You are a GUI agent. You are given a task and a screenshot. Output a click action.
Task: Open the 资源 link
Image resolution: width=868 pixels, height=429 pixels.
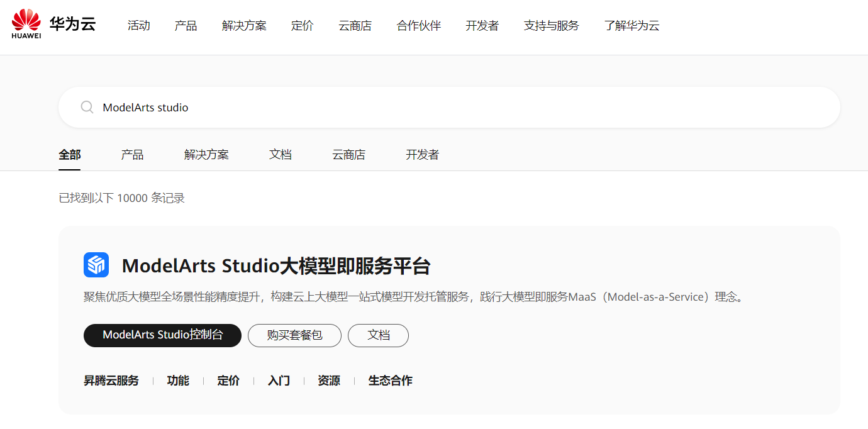pyautogui.click(x=329, y=381)
